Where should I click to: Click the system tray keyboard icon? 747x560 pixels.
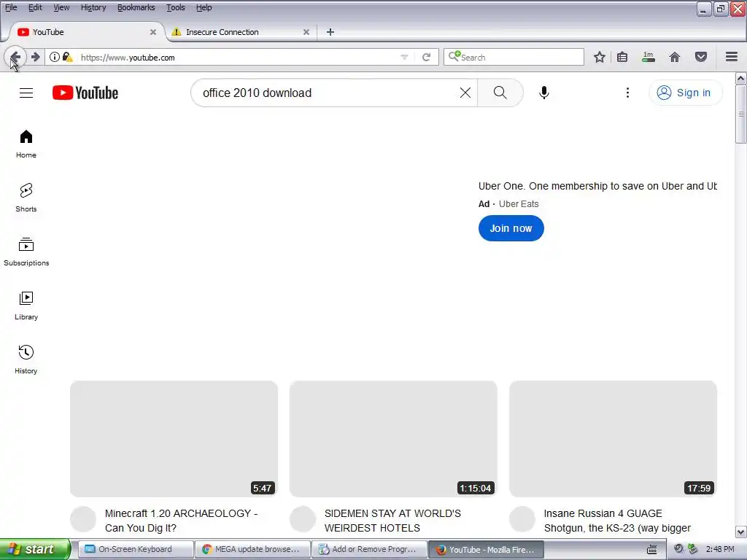(x=651, y=549)
